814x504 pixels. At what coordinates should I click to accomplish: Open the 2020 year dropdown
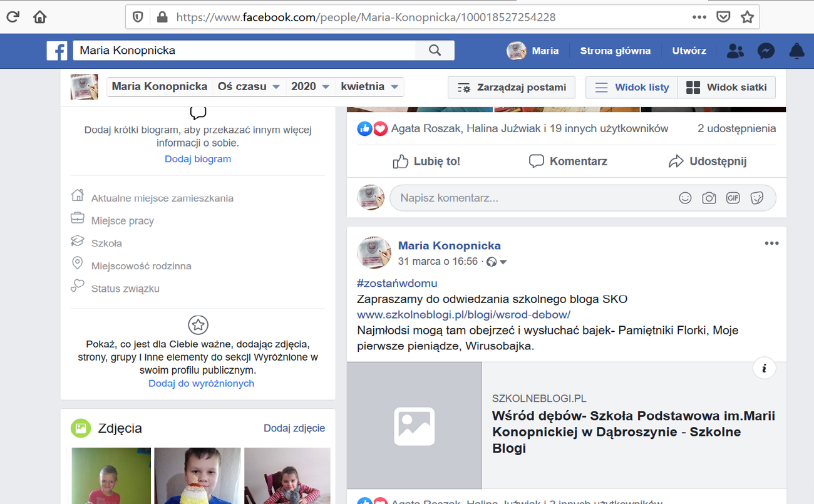coord(310,86)
